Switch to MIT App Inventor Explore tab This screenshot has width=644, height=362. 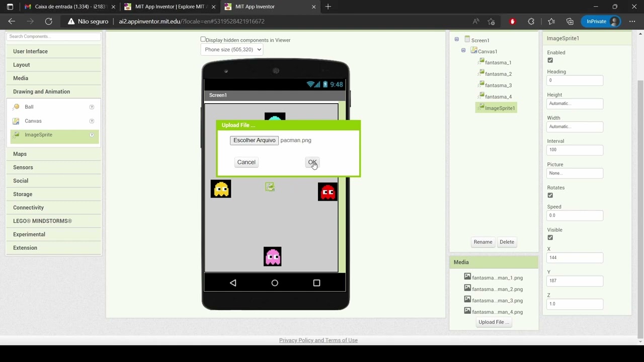pos(170,7)
